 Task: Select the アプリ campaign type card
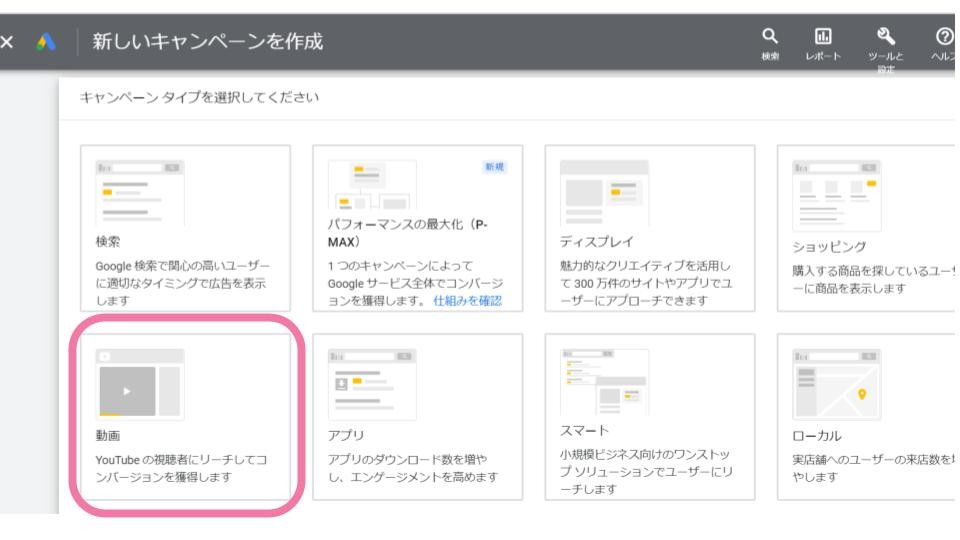418,417
